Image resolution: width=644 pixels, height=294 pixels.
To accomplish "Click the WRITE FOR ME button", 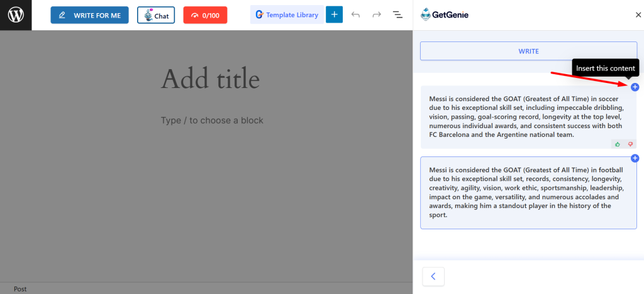I will pyautogui.click(x=89, y=15).
